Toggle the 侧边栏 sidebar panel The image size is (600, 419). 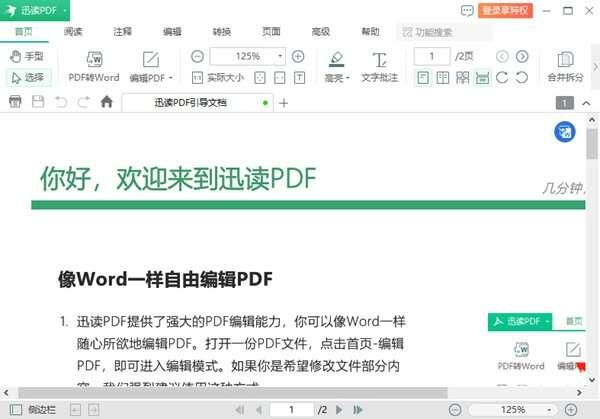pyautogui.click(x=35, y=410)
